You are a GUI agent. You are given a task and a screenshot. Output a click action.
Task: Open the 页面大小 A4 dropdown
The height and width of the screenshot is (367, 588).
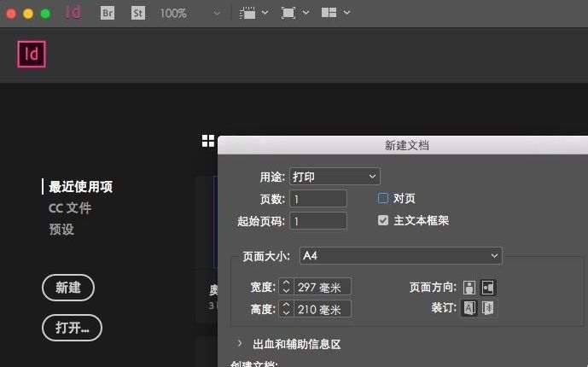400,256
